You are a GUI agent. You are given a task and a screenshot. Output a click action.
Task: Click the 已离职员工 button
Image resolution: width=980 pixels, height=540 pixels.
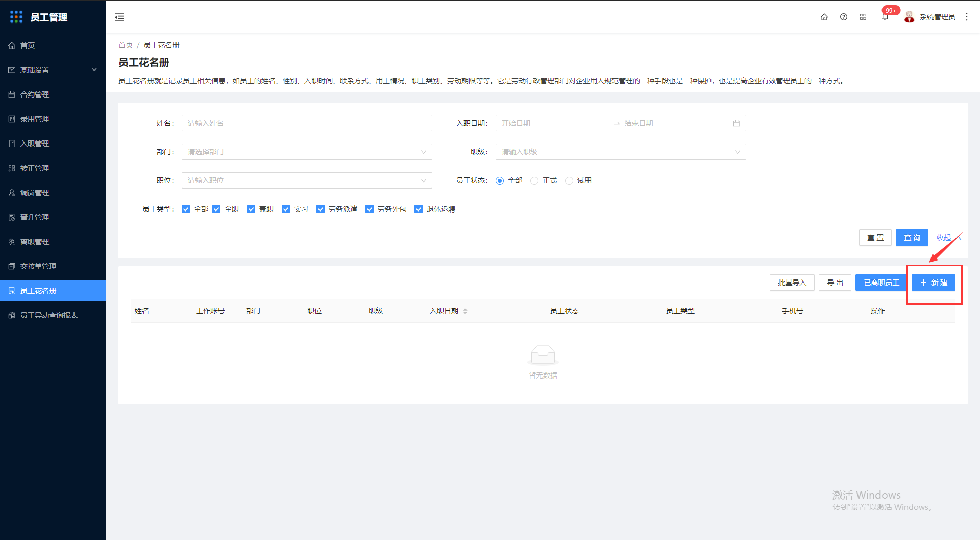point(881,283)
